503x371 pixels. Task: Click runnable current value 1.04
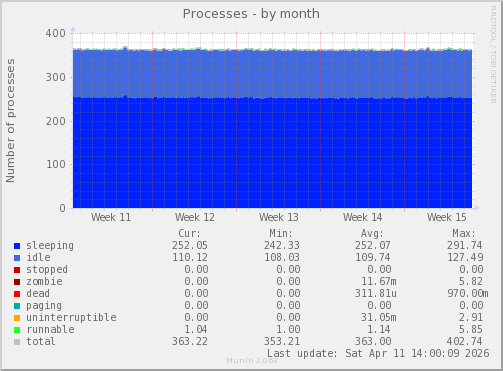tap(196, 330)
